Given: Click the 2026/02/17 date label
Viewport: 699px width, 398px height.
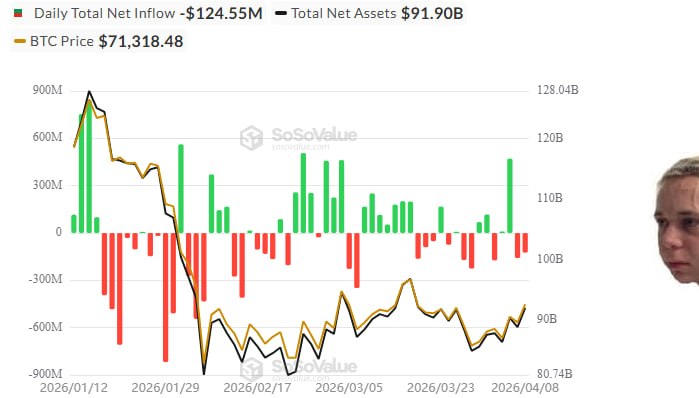Looking at the screenshot, I should (x=257, y=388).
